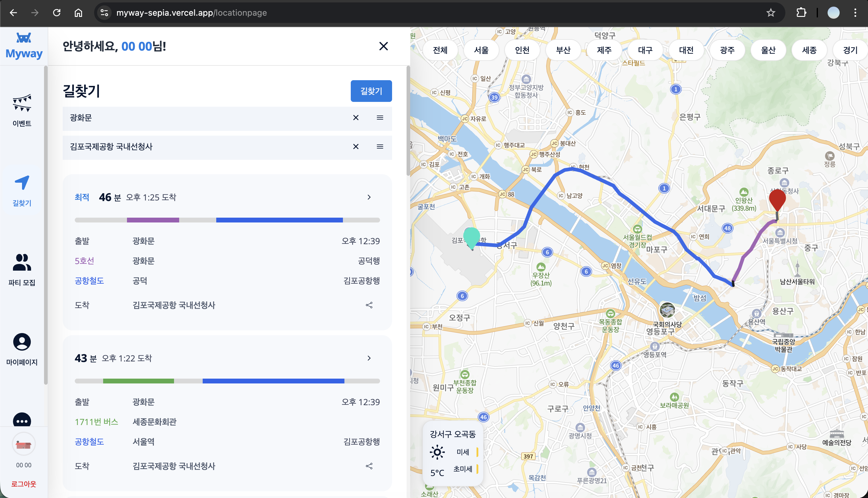Click the share icon on the 43분 route
This screenshot has height=498, width=868.
click(369, 466)
